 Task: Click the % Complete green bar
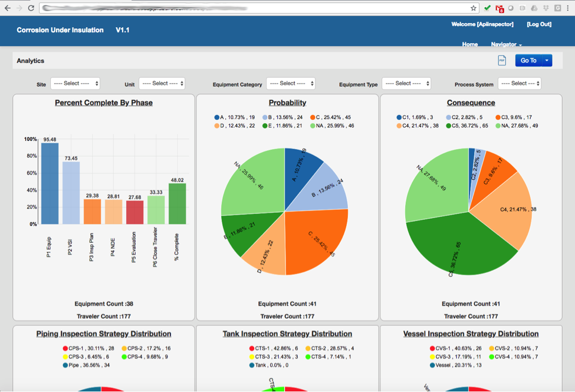point(178,203)
